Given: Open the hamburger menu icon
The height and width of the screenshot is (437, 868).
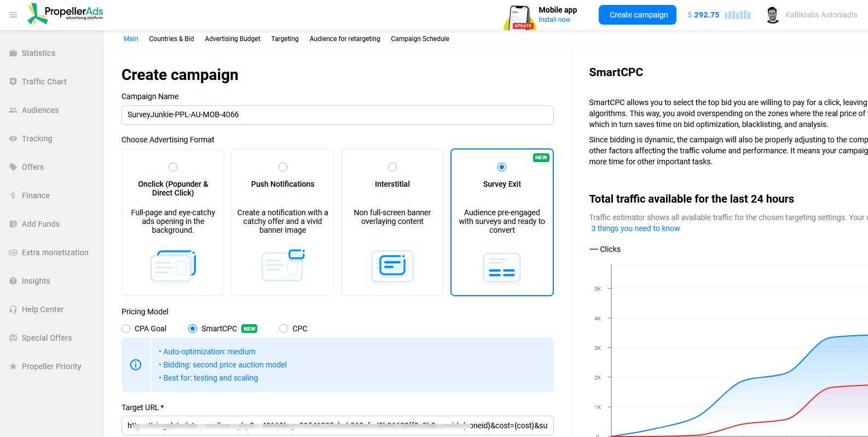Looking at the screenshot, I should coord(13,15).
